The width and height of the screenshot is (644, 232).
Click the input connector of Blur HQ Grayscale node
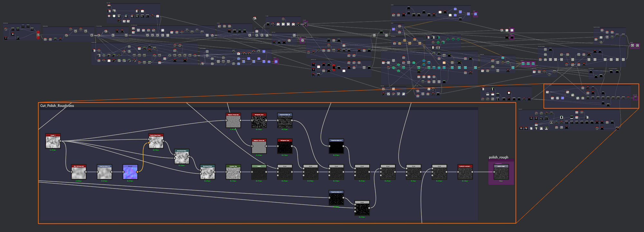72,172
